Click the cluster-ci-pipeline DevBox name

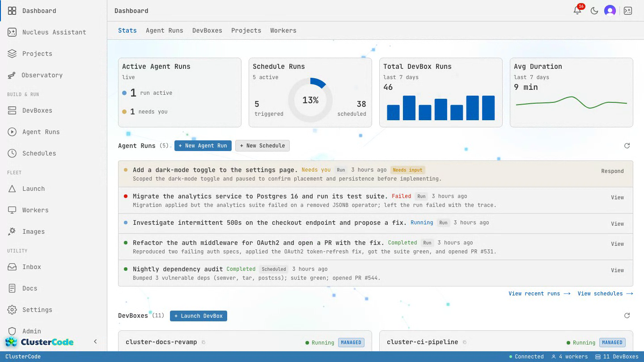coord(423,342)
